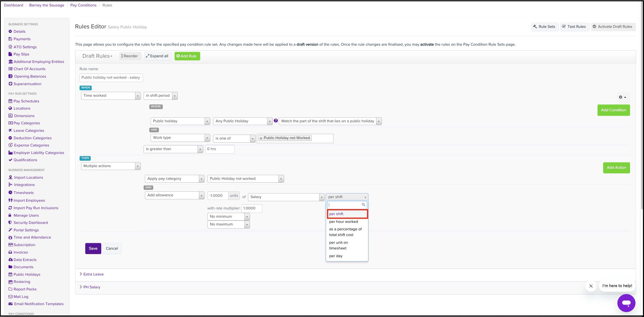Open the No minimum dropdown

[x=228, y=217]
